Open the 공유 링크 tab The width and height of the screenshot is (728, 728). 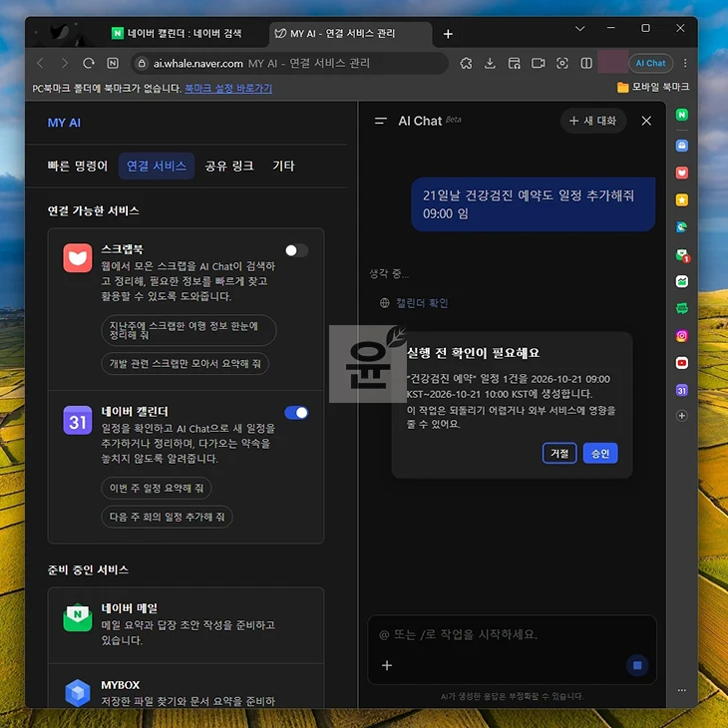[229, 166]
